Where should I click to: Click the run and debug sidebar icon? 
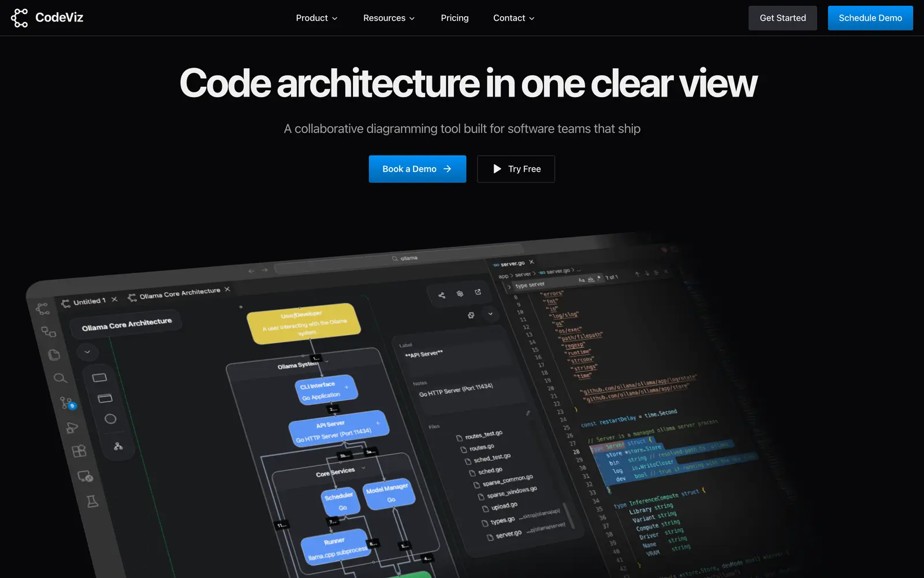(72, 428)
